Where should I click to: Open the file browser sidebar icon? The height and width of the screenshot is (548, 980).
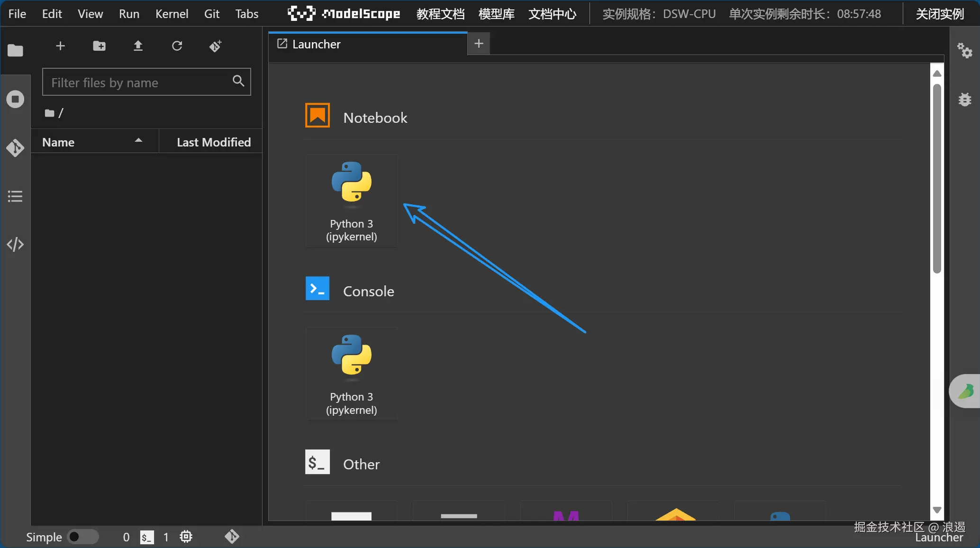[x=15, y=50]
